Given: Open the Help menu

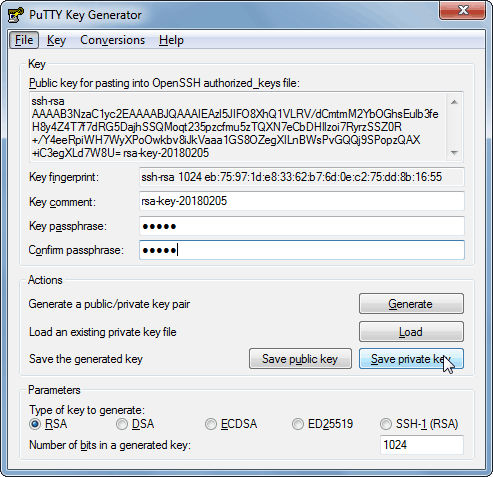Looking at the screenshot, I should pyautogui.click(x=171, y=40).
